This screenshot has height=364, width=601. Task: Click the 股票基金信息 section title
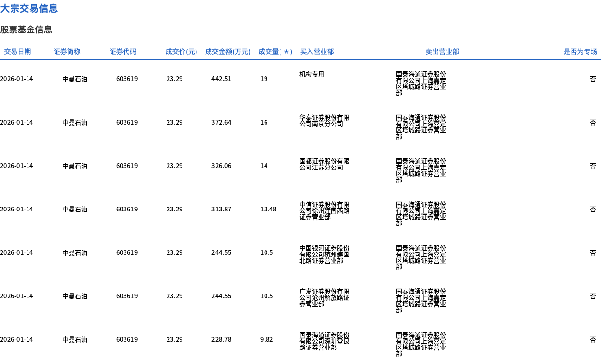coord(26,29)
